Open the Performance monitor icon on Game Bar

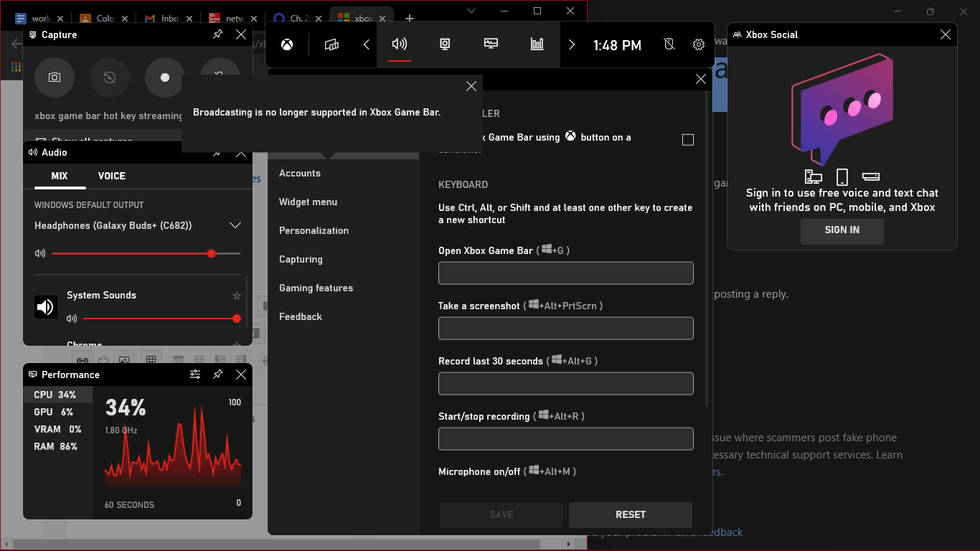[491, 44]
